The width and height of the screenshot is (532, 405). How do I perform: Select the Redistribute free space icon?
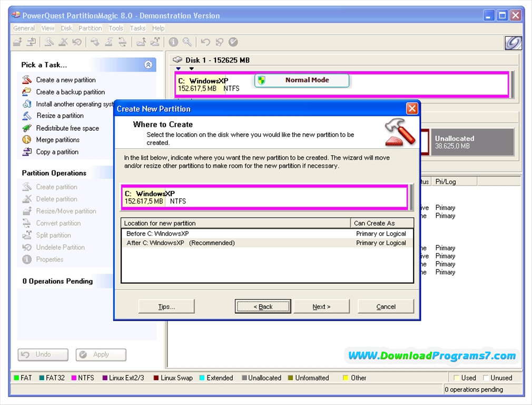pyautogui.click(x=27, y=128)
